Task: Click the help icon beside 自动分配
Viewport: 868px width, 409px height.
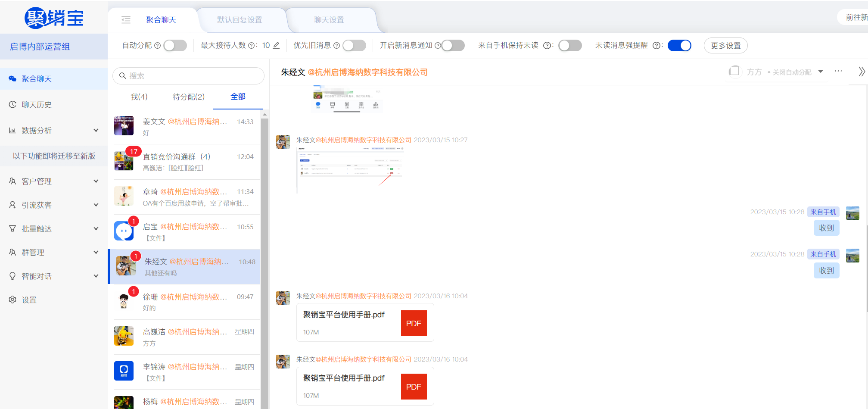Action: 157,45
